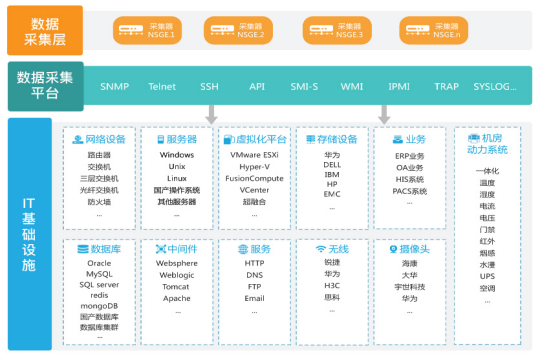
Task: Select the 业务 business icon
Action: point(398,139)
